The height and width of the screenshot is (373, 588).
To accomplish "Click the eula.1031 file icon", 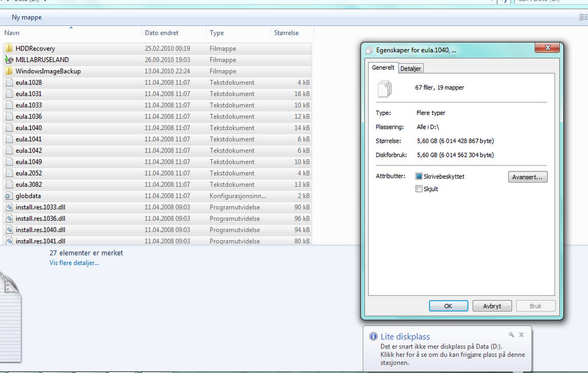I will point(9,94).
